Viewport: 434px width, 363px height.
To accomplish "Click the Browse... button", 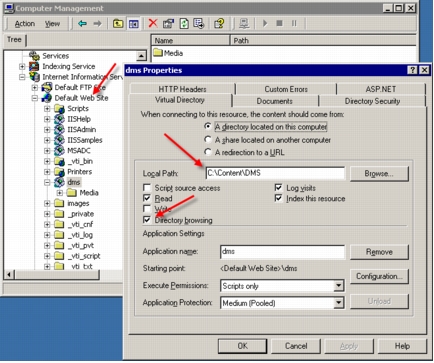I will (379, 174).
